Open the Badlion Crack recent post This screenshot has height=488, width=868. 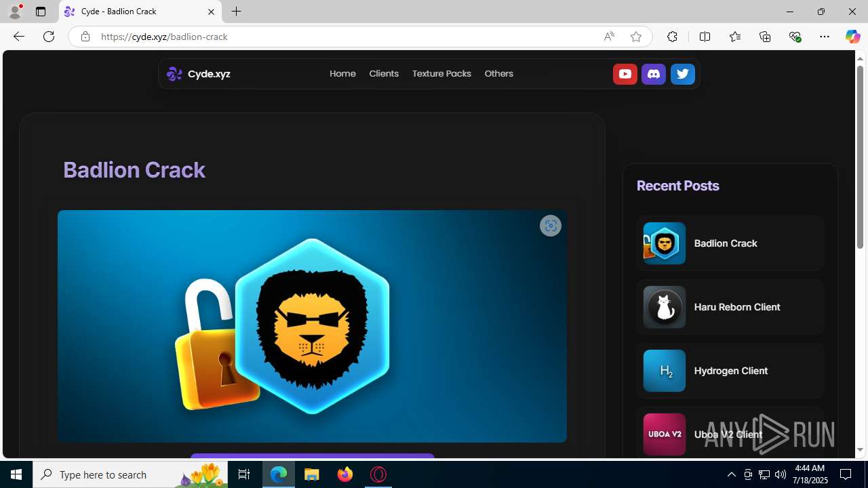[x=730, y=243]
